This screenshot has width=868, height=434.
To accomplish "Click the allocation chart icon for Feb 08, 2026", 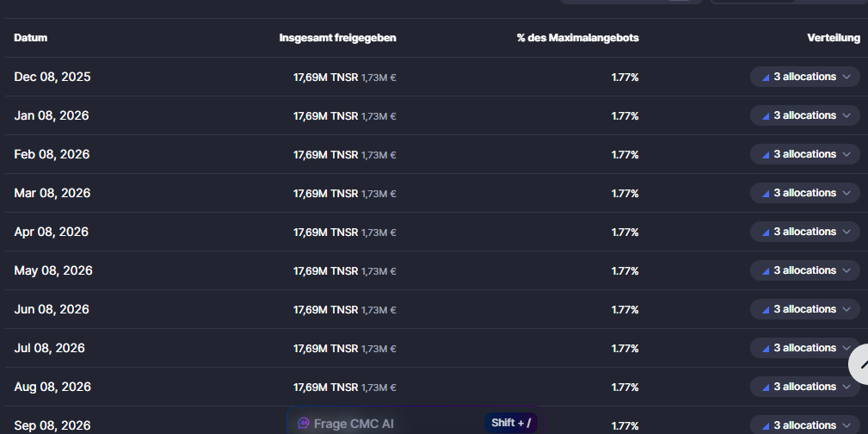I will coord(764,155).
